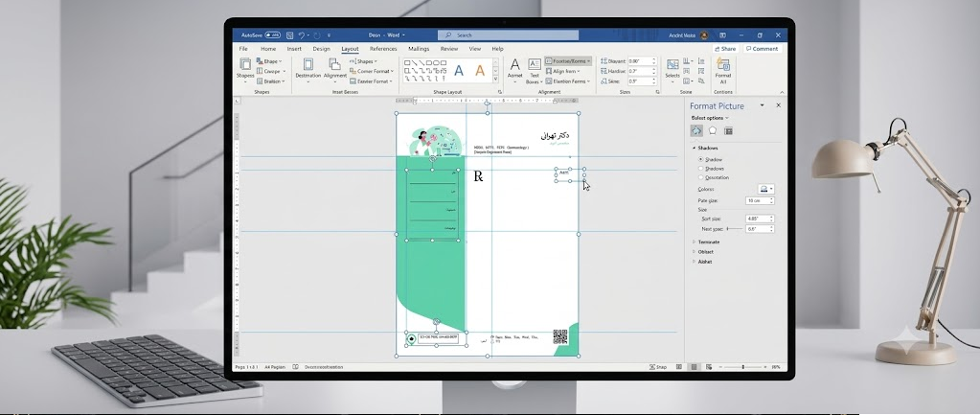The height and width of the screenshot is (415, 980).
Task: Open the Colors swatch picker
Action: [x=765, y=189]
